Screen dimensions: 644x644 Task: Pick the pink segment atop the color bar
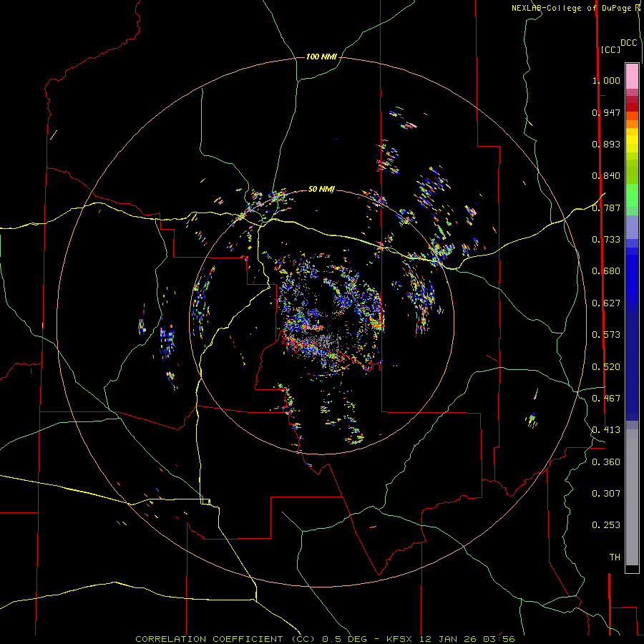632,76
